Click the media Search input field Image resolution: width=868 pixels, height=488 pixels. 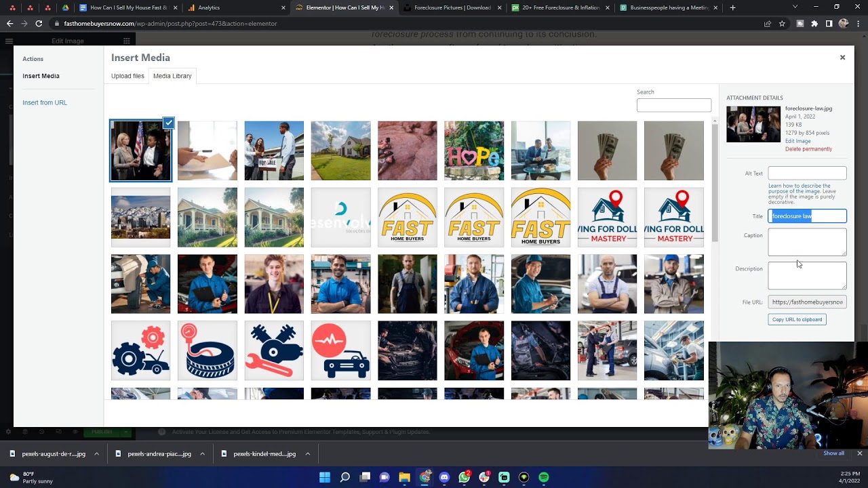673,105
